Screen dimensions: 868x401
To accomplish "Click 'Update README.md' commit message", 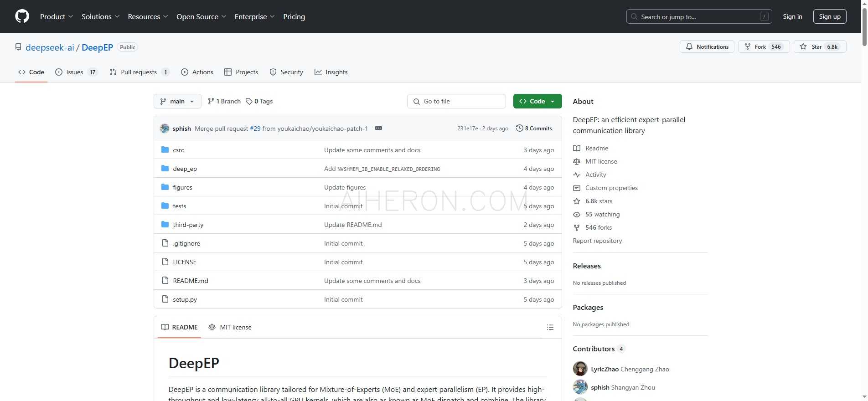I will pyautogui.click(x=353, y=225).
